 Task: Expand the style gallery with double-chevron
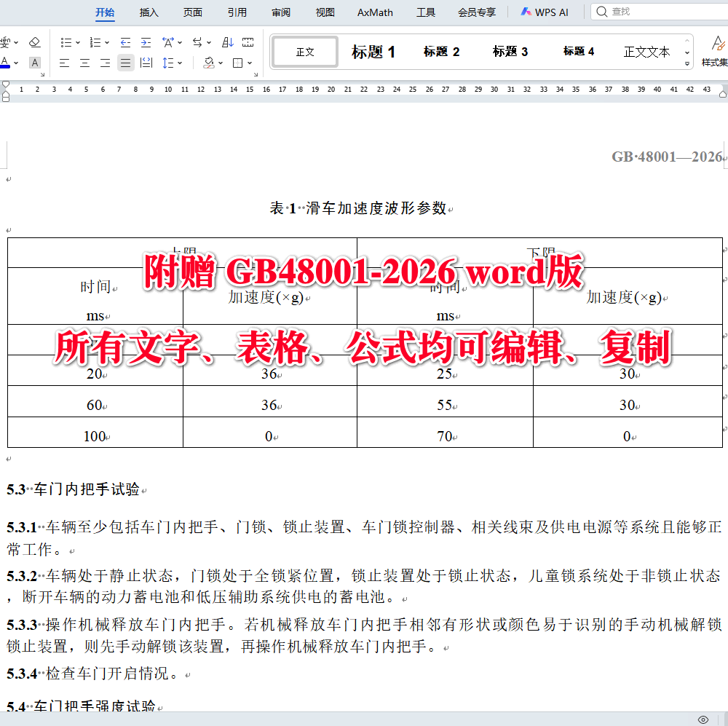687,64
